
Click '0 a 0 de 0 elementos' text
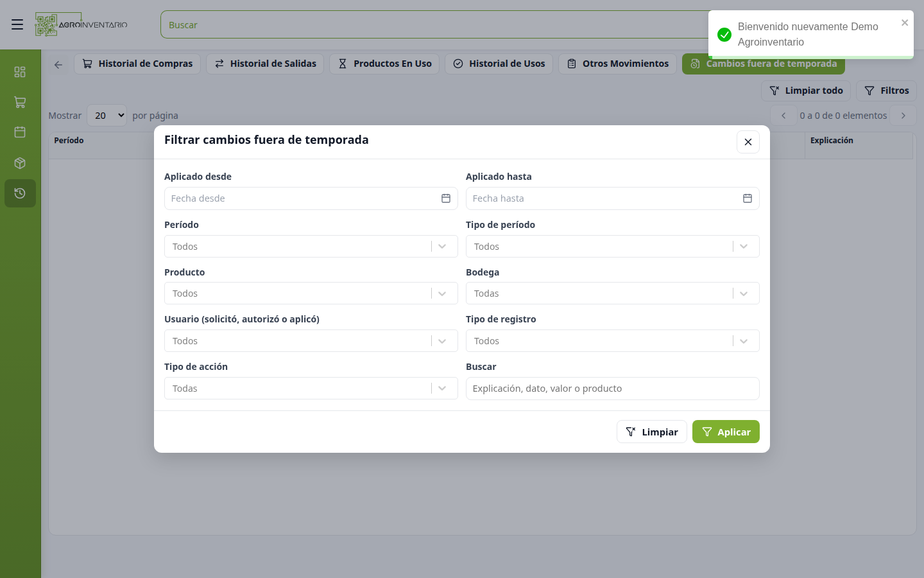843,116
